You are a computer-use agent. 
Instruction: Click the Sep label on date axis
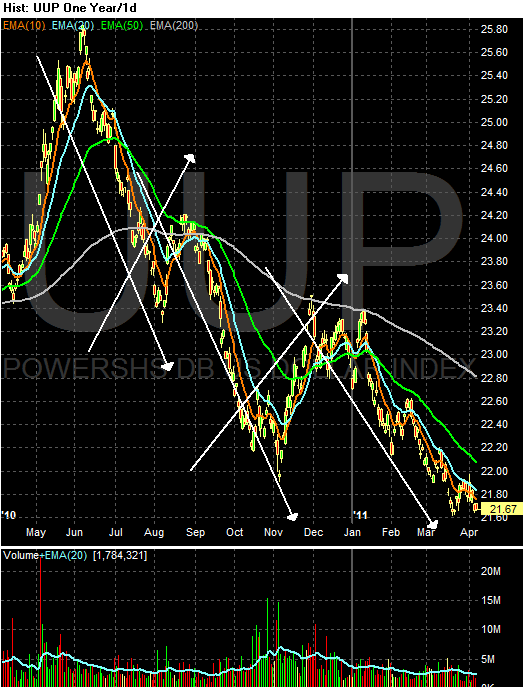pyautogui.click(x=195, y=532)
